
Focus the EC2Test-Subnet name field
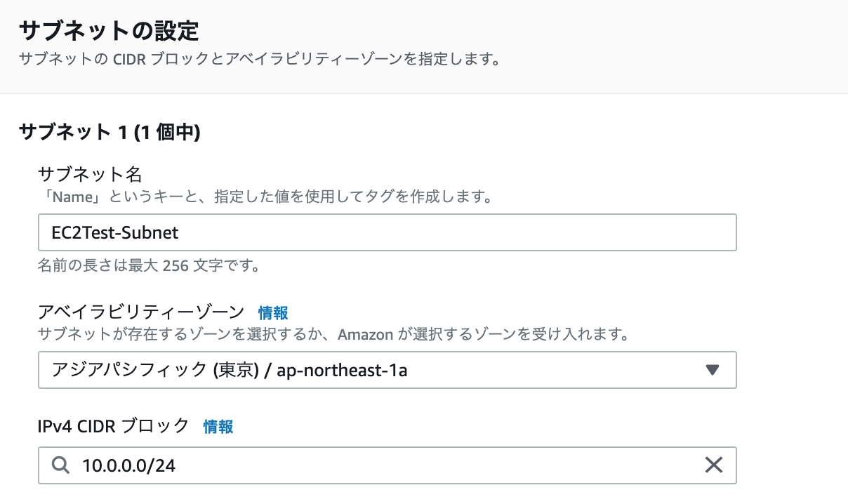[x=387, y=232]
